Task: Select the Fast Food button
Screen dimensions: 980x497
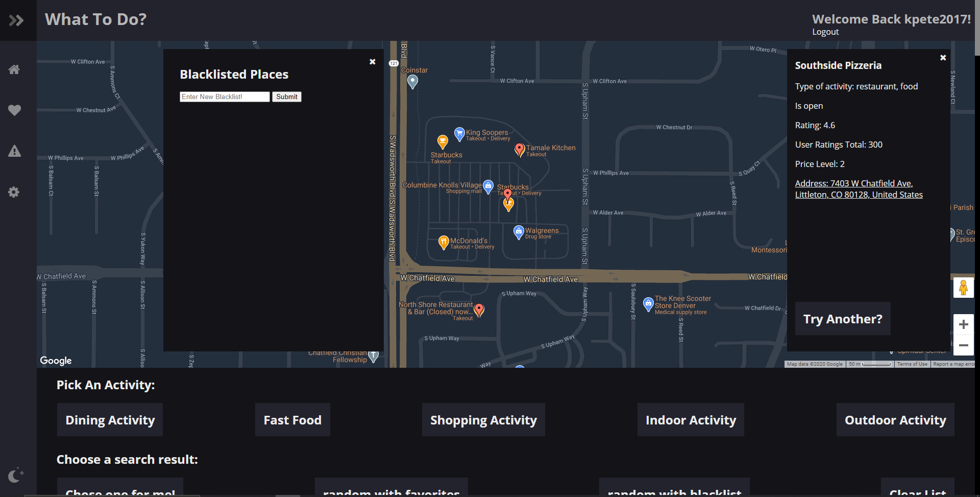Action: (x=292, y=420)
